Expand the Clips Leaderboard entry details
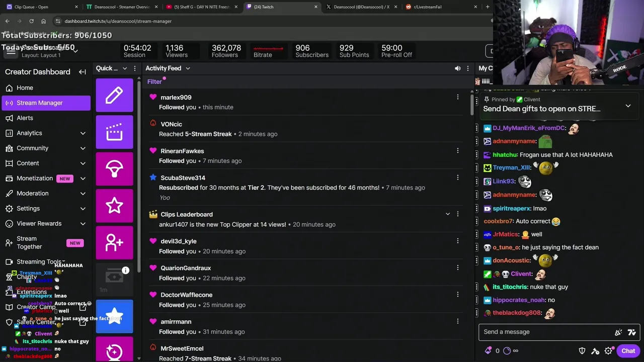 447,214
